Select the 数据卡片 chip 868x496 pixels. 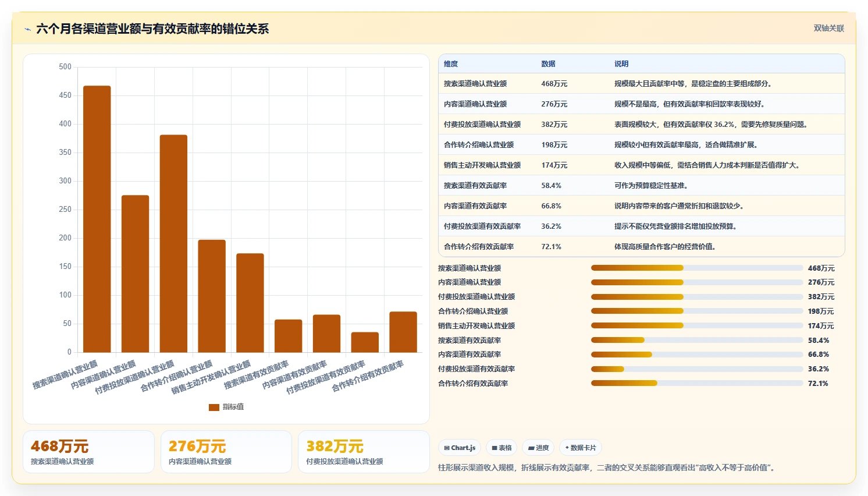tap(580, 448)
